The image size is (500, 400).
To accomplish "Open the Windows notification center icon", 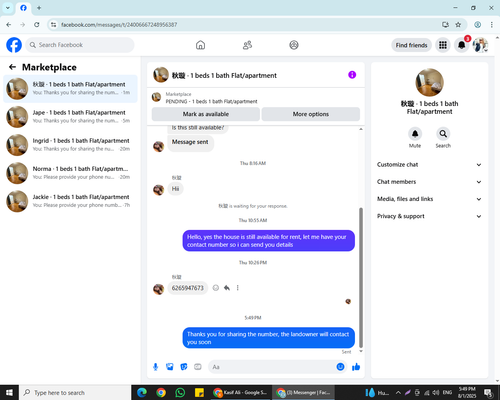I will click(489, 393).
